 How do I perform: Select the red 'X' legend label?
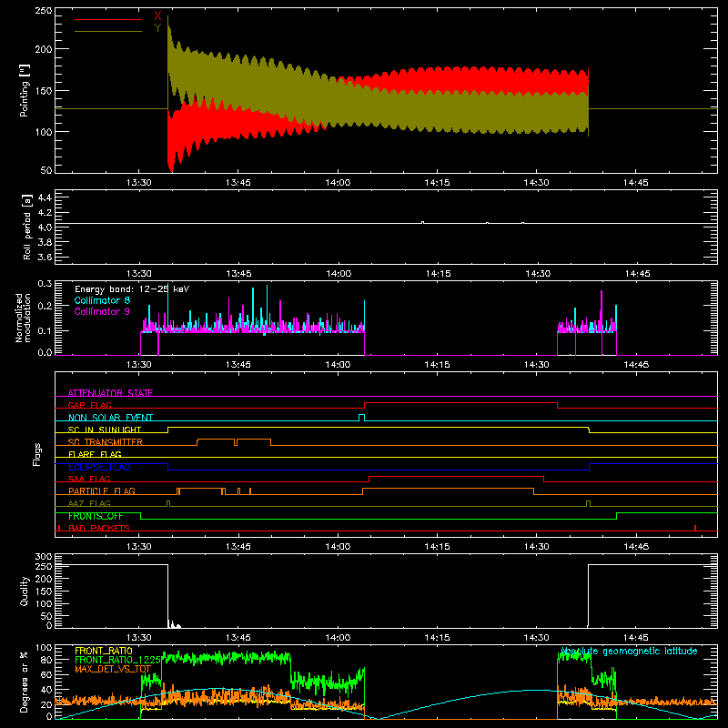click(x=157, y=16)
